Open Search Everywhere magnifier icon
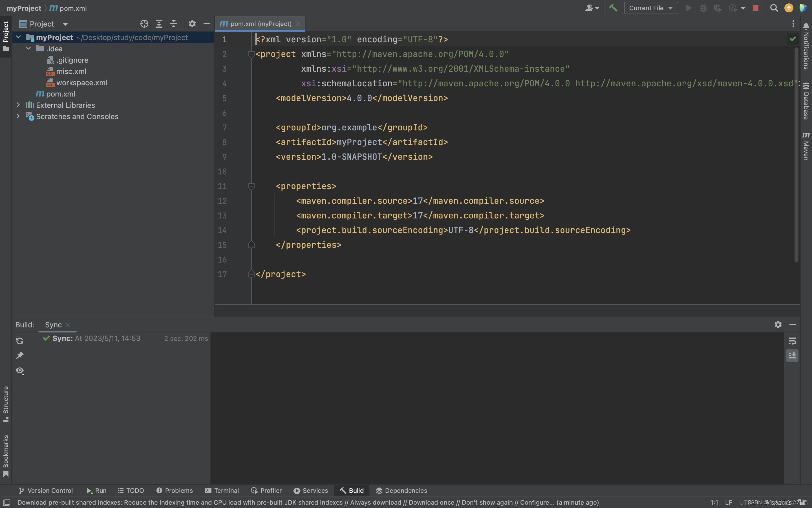This screenshot has width=812, height=508. (x=774, y=8)
